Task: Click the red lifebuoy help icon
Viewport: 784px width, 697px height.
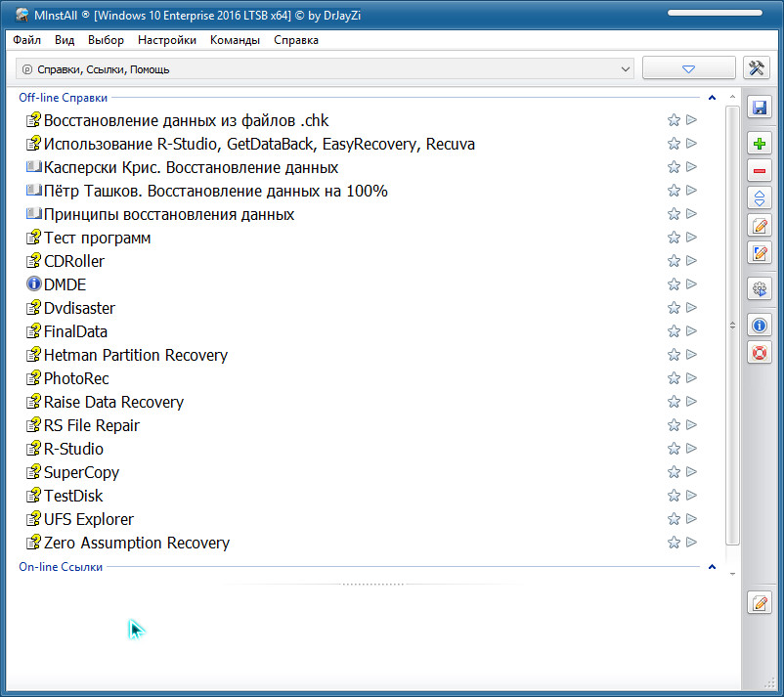Action: tap(759, 352)
